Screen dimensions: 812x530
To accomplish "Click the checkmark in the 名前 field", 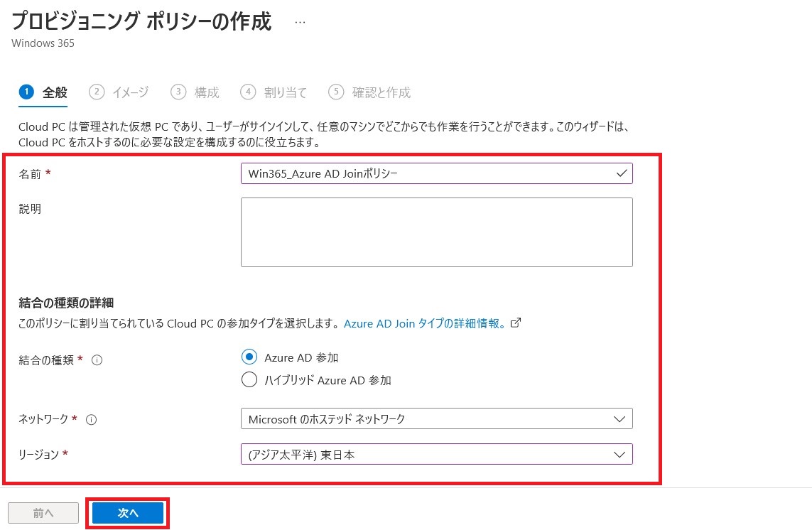I will (622, 173).
